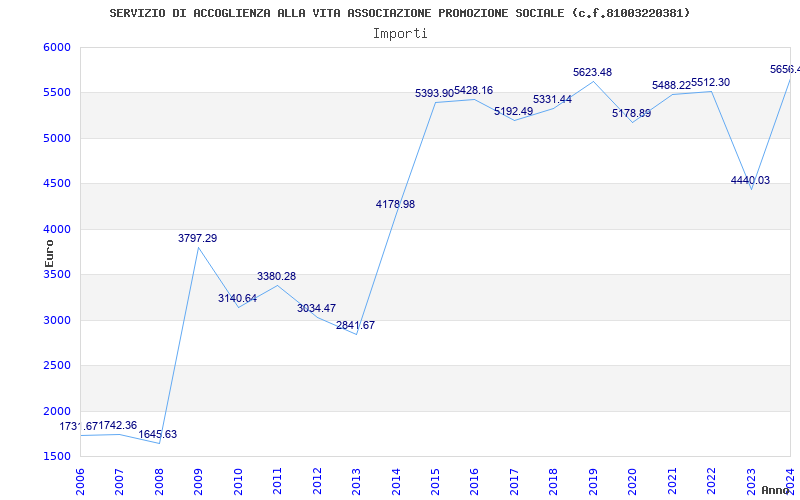Image resolution: width=800 pixels, height=500 pixels.
Task: Click the x-axis year 2011
Action: 278,482
